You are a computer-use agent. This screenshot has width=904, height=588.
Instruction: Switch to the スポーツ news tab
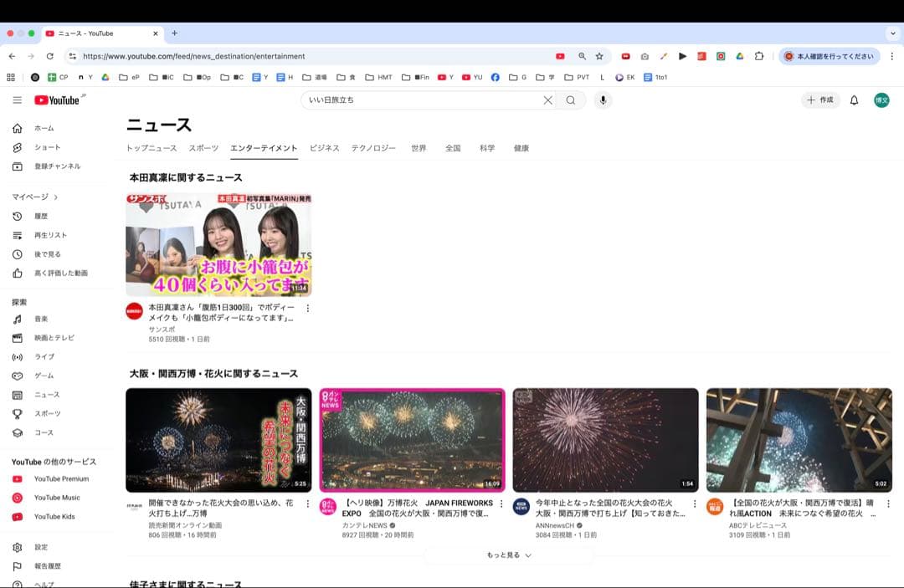(x=203, y=148)
